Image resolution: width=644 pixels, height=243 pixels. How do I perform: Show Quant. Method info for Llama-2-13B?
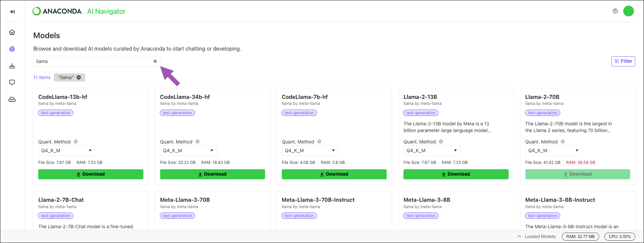[x=441, y=142]
